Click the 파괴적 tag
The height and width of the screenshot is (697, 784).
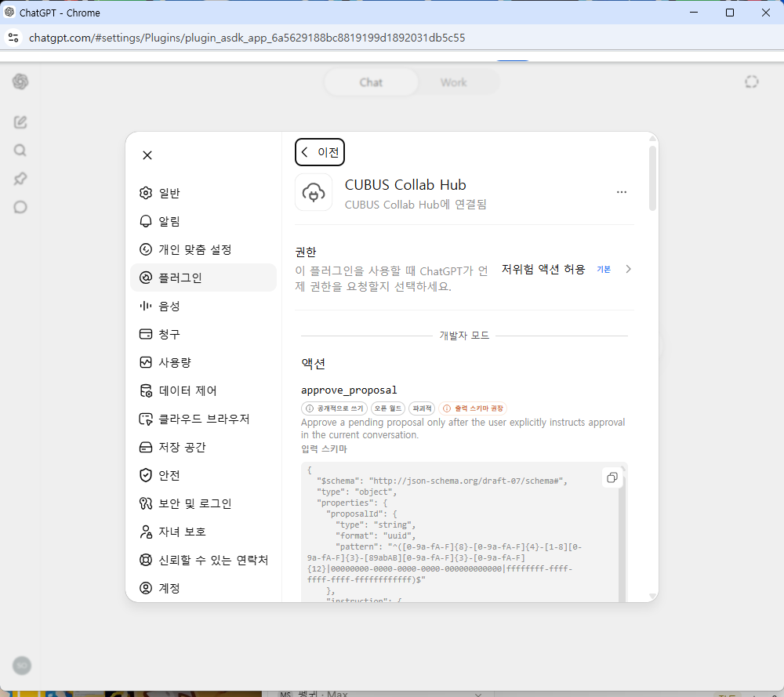422,408
